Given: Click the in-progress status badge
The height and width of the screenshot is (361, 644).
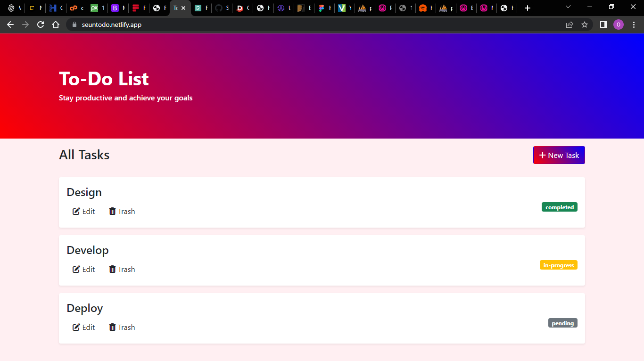Looking at the screenshot, I should [559, 265].
